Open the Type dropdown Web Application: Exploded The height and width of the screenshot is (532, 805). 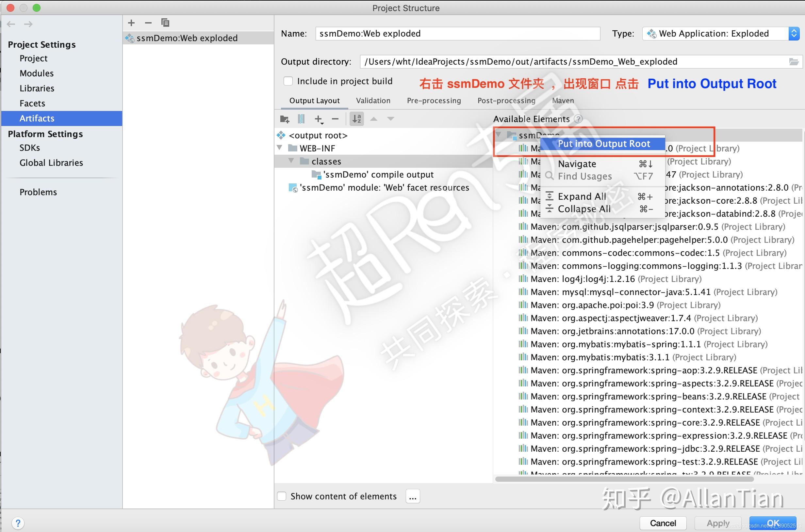(794, 33)
